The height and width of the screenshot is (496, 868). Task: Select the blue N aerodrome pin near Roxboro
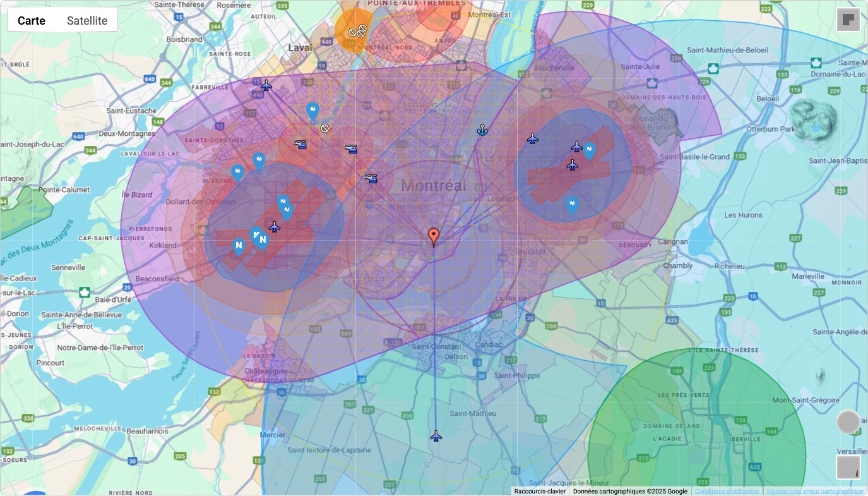[x=237, y=171]
